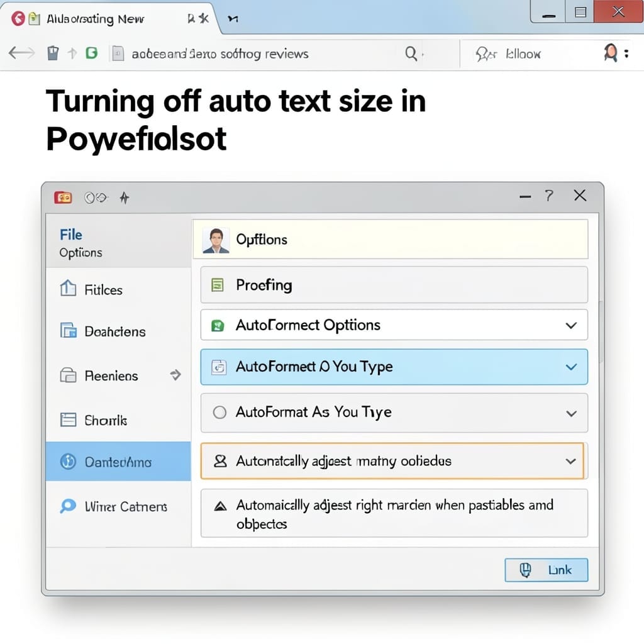Click the green icon beside AutoFormect Options
Viewport: 644px width, 644px height.
[217, 326]
